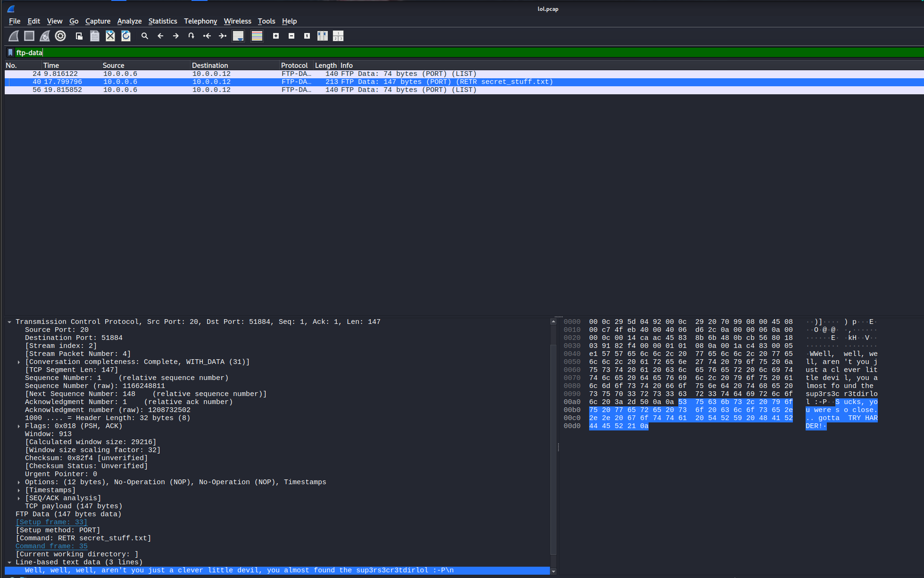Collapse the Transmission Control Protocol section
This screenshot has height=578, width=924.
pyautogui.click(x=9, y=322)
